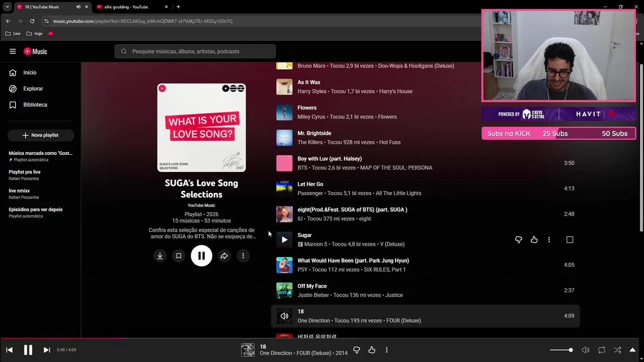Open YouTube Music logo home

click(x=35, y=51)
